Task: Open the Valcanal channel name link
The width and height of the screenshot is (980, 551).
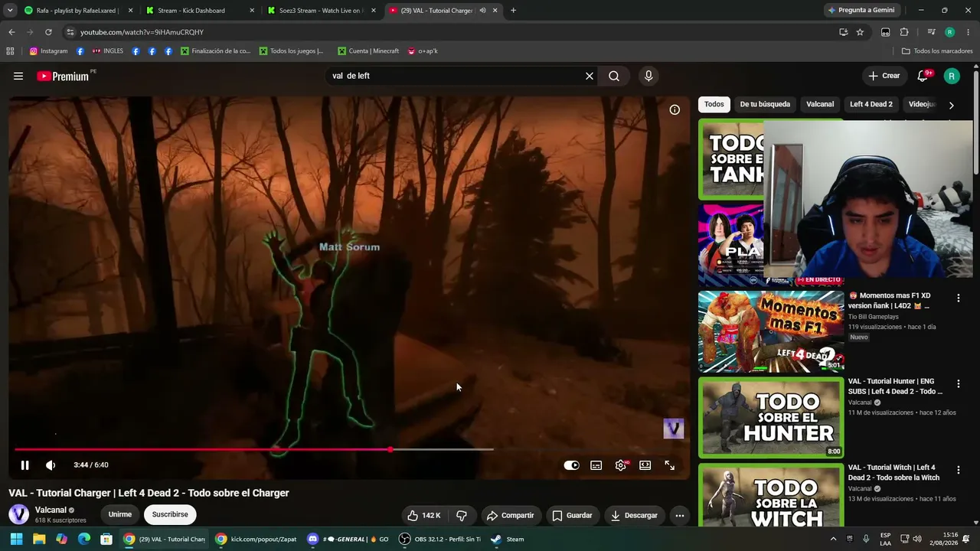Action: pos(51,510)
